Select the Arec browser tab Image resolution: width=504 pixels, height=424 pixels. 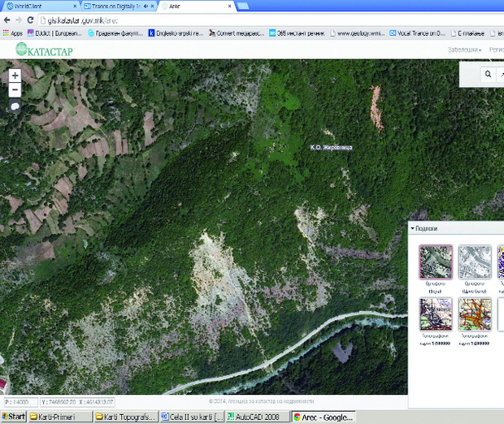pyautogui.click(x=196, y=6)
